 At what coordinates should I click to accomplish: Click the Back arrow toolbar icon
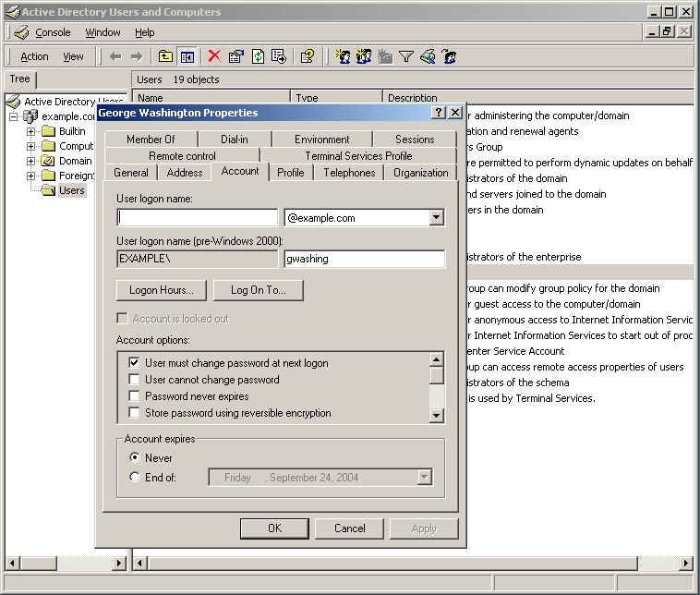115,56
